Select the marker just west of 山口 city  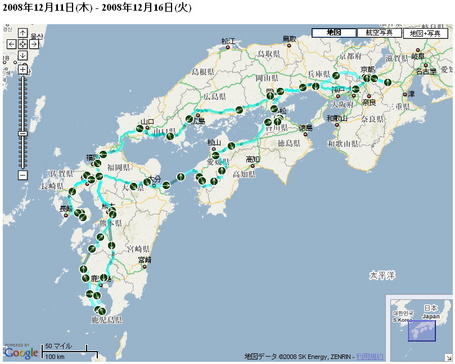click(139, 129)
